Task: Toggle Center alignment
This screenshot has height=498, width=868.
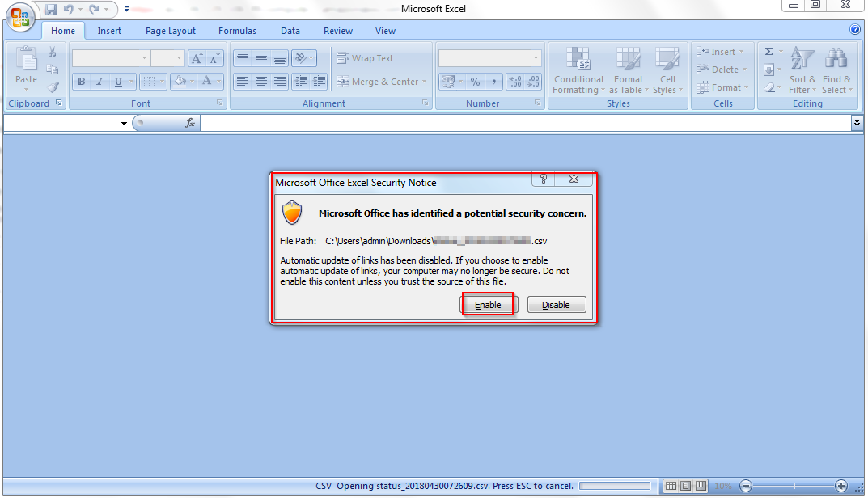Action: click(260, 82)
